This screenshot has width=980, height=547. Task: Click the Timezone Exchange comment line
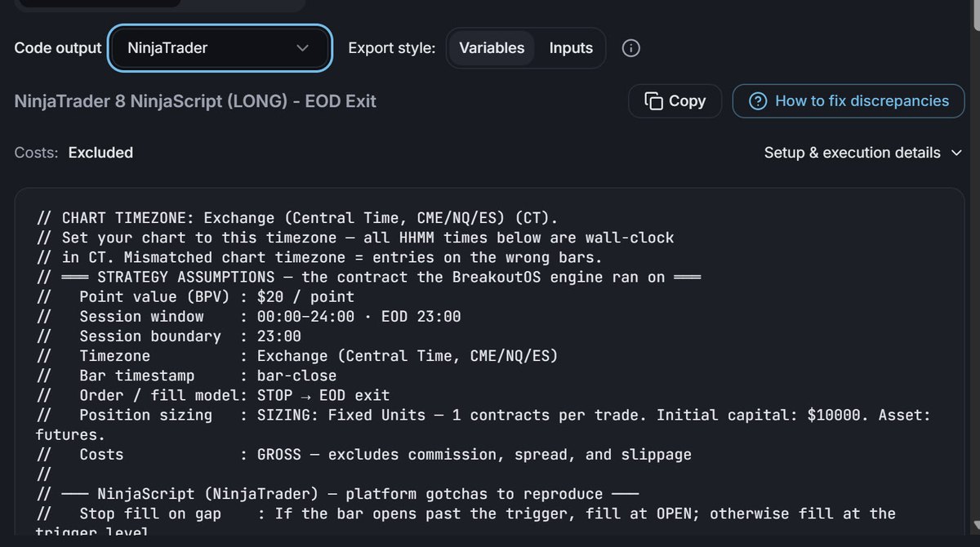pyautogui.click(x=298, y=355)
